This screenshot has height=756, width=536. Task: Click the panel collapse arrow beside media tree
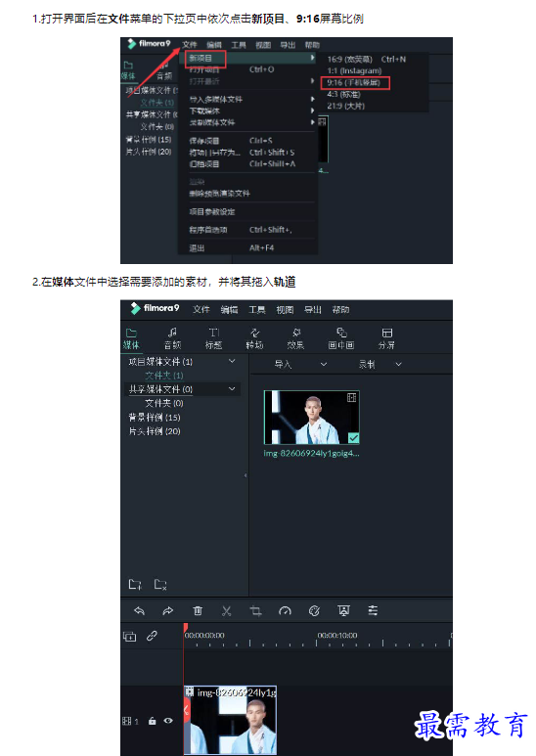click(246, 475)
